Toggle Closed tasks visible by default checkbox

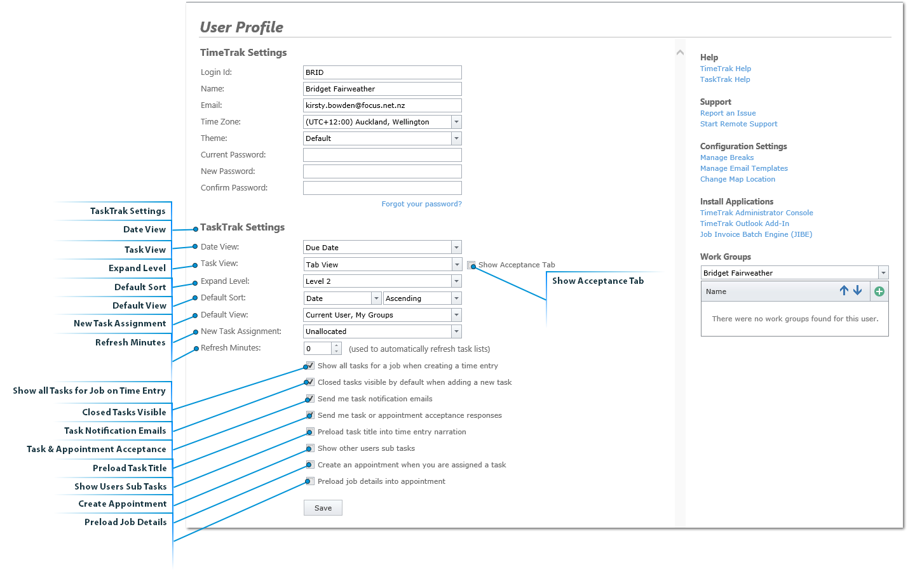(x=310, y=382)
